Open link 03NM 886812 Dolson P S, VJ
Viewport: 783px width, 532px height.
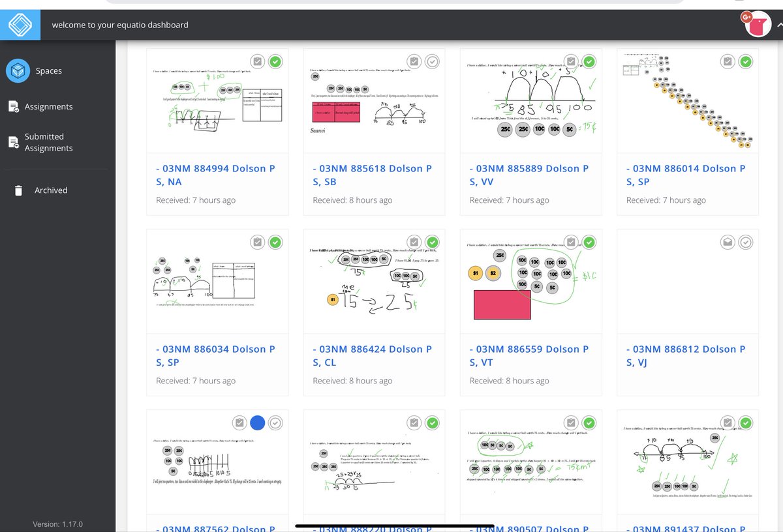[x=686, y=355]
